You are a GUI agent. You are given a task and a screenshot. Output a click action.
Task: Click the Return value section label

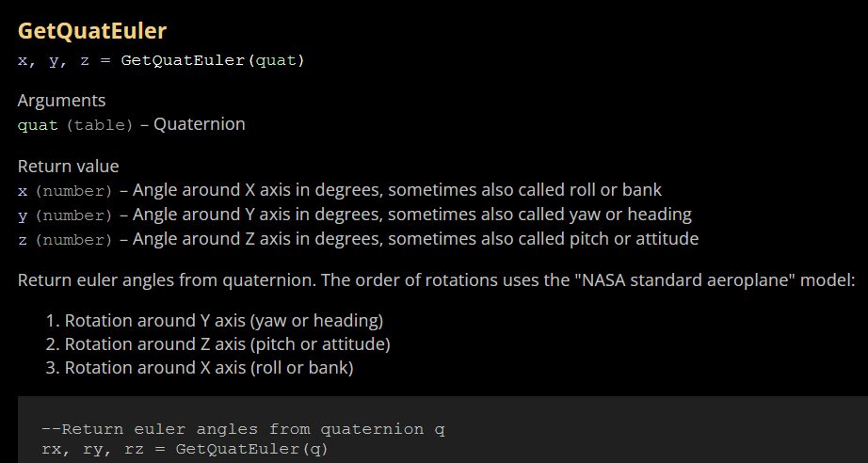tap(68, 167)
